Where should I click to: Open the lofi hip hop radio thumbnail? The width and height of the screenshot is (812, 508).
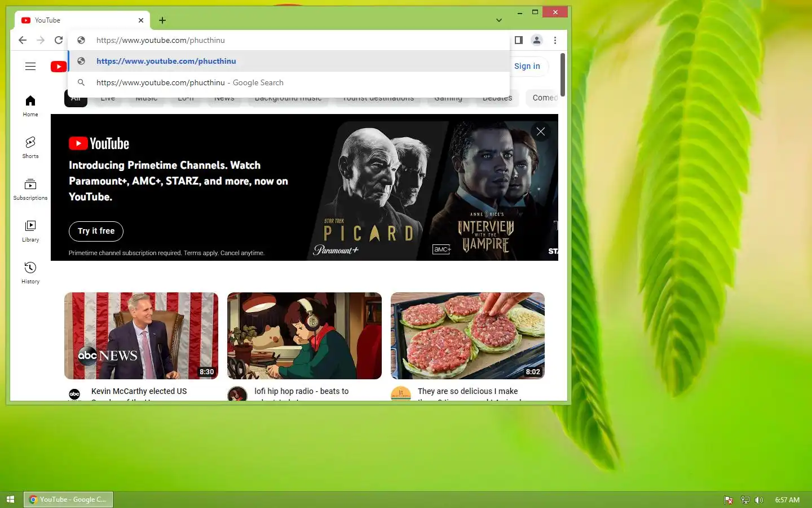[304, 336]
